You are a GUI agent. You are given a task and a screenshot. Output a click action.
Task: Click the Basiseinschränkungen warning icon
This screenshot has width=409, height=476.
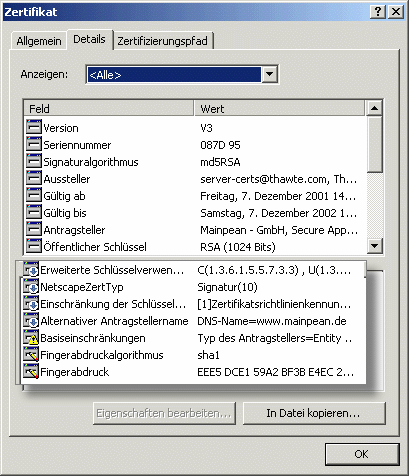coord(31,338)
